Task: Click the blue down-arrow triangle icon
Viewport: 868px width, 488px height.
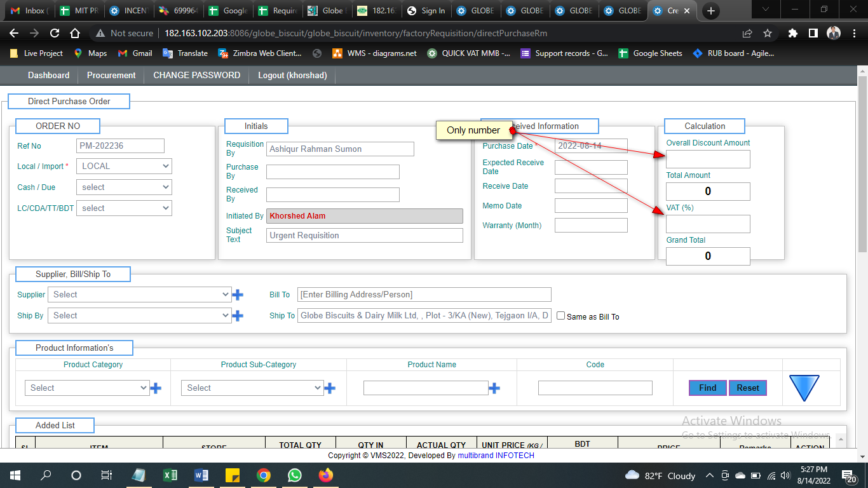Action: 804,388
